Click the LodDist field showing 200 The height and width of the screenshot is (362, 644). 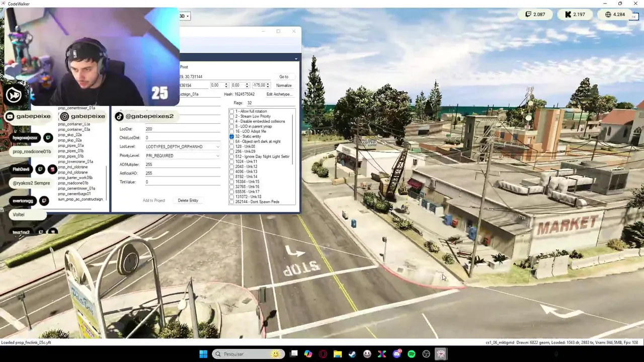(x=183, y=129)
